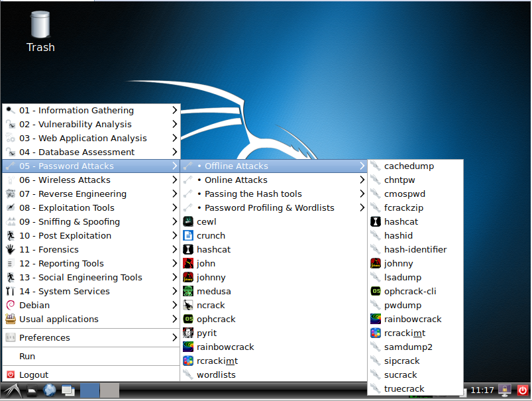
Task: Open 14 - System Services menu
Action: [x=91, y=292]
